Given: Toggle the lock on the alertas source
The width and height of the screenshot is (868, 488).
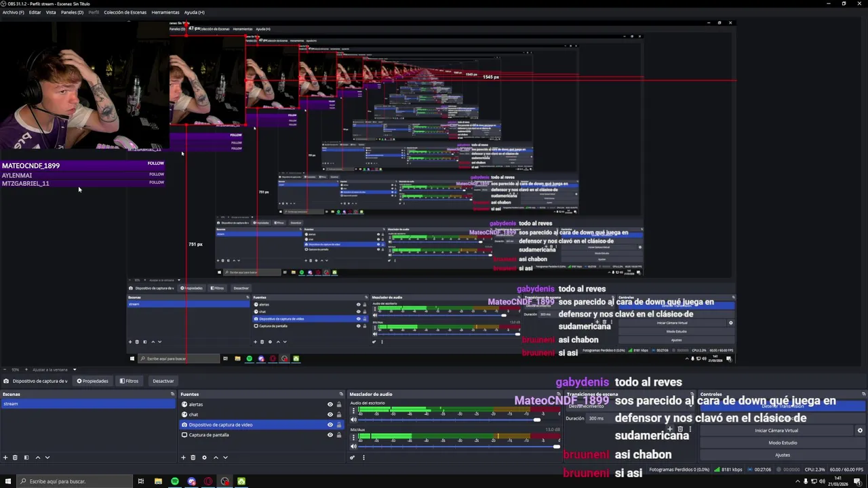Looking at the screenshot, I should [339, 405].
